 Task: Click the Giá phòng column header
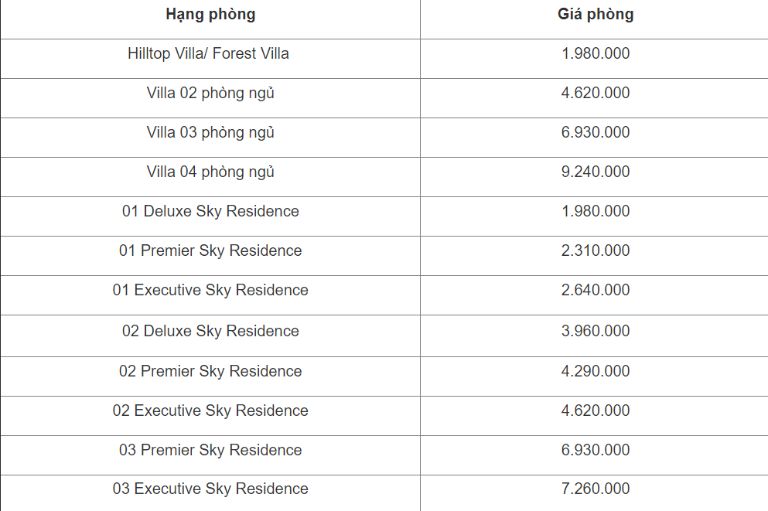click(x=596, y=14)
